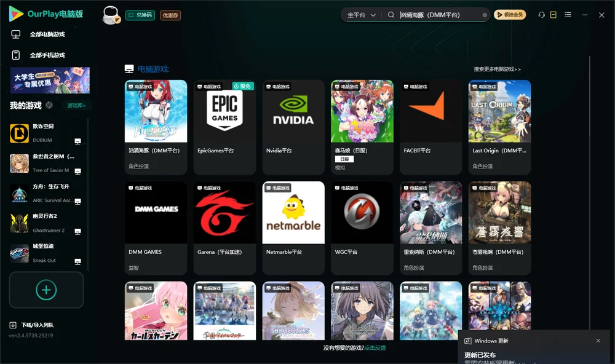Open Netmarble平台 card

point(293,228)
